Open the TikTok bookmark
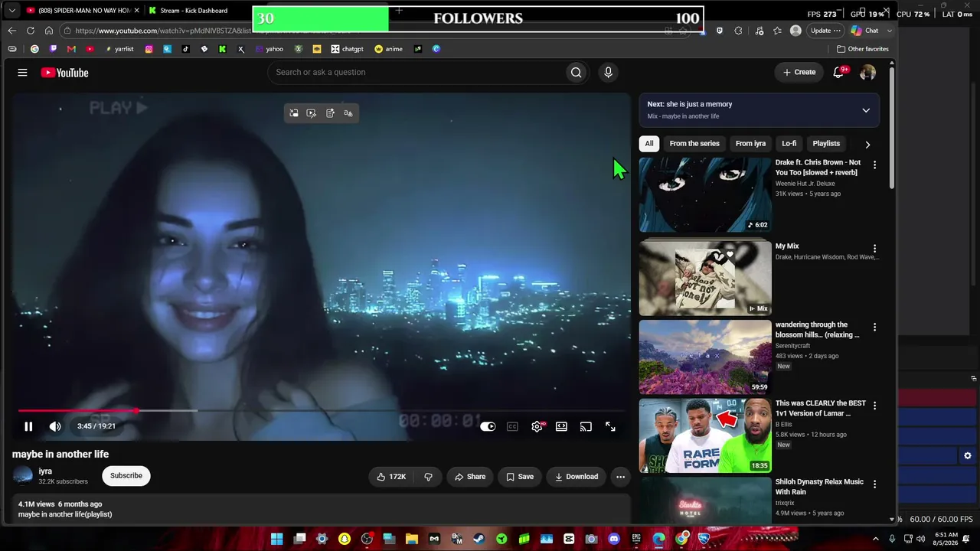The width and height of the screenshot is (980, 551). pyautogui.click(x=185, y=49)
